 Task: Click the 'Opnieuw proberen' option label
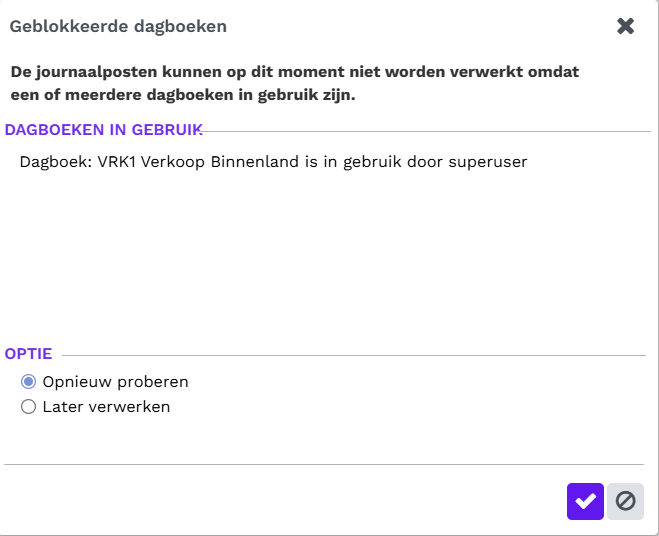click(116, 382)
